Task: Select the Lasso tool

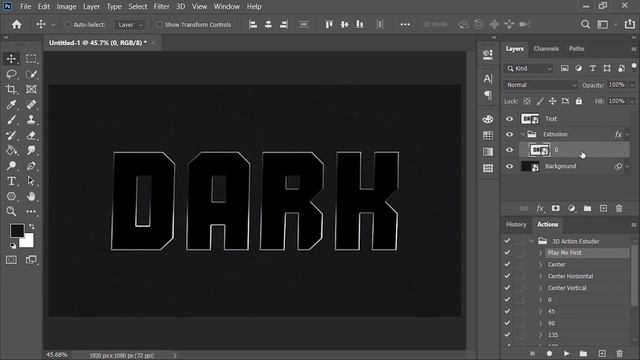Action: click(x=11, y=74)
